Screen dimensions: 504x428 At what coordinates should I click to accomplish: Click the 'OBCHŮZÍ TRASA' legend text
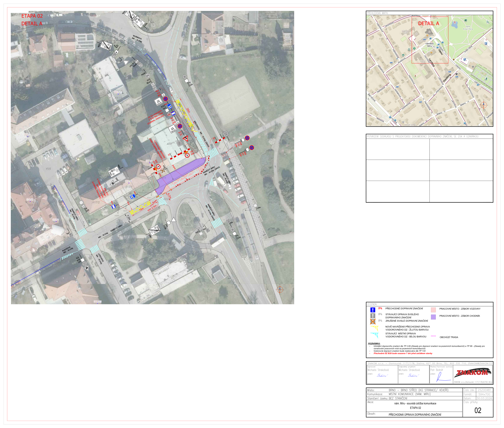tap(449, 337)
